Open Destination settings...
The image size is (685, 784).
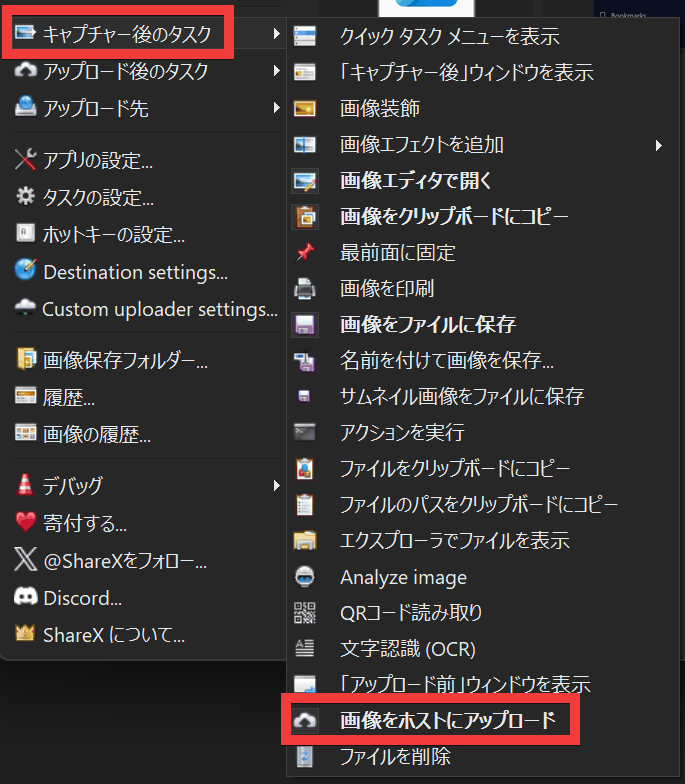135,272
